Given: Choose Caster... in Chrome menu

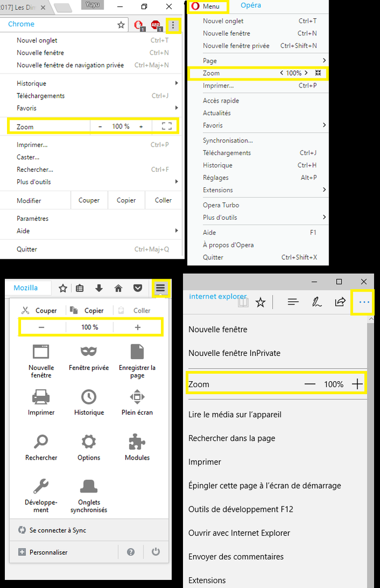Looking at the screenshot, I should point(28,157).
